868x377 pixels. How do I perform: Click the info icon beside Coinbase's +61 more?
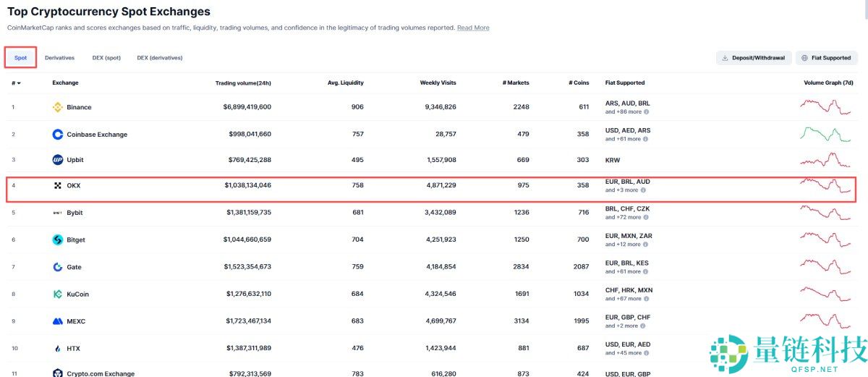click(646, 139)
